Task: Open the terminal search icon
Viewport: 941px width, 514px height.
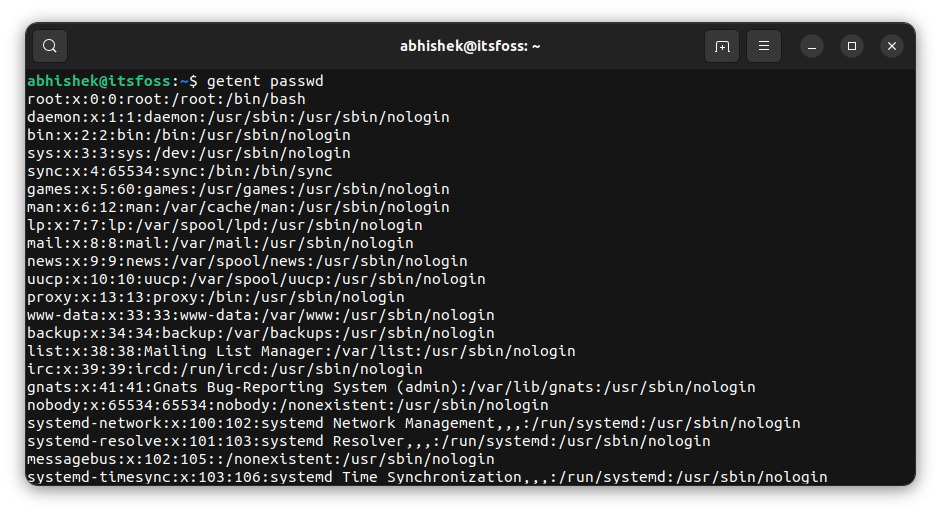Action: click(50, 46)
